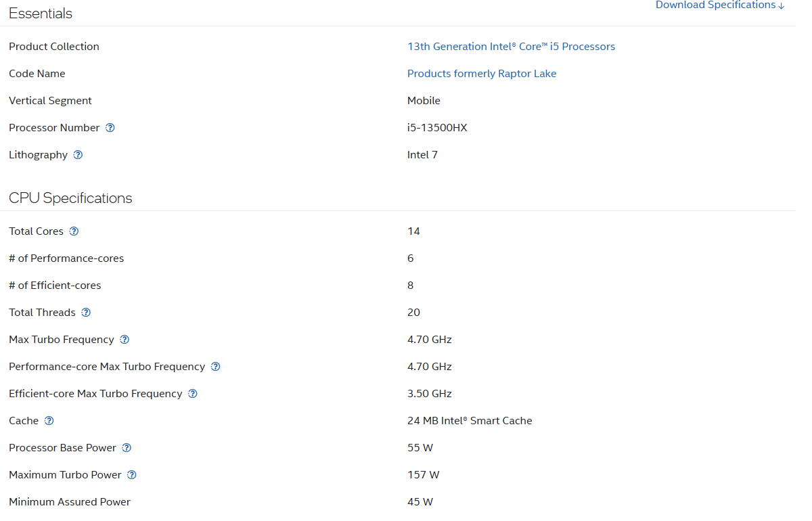Follow the Products formerly Raptor Lake link
The image size is (812, 521).
(x=481, y=74)
